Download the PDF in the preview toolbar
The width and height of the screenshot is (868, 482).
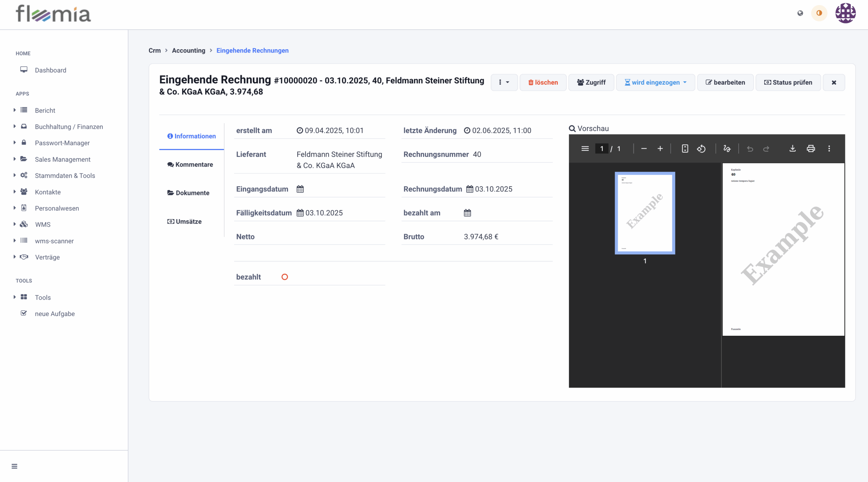point(792,148)
